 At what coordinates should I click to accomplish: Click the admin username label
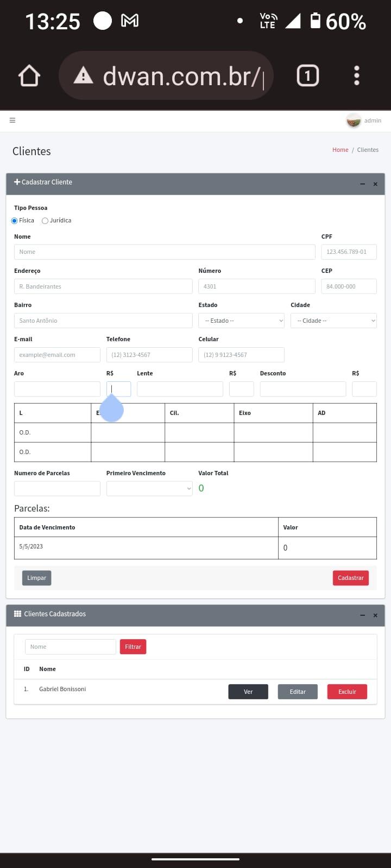coord(373,120)
